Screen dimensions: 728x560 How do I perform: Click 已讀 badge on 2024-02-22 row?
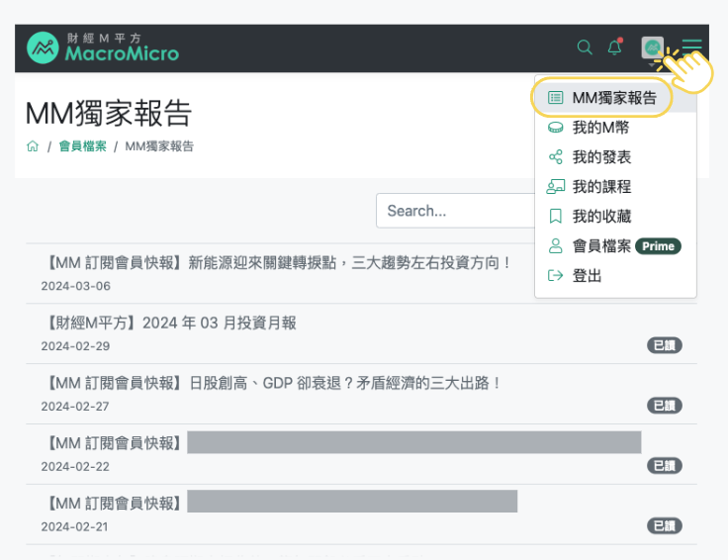point(665,466)
